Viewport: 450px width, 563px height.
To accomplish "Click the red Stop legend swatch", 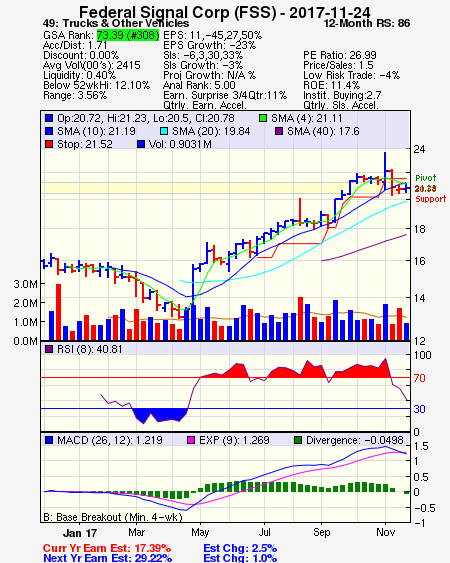I will click(x=49, y=144).
